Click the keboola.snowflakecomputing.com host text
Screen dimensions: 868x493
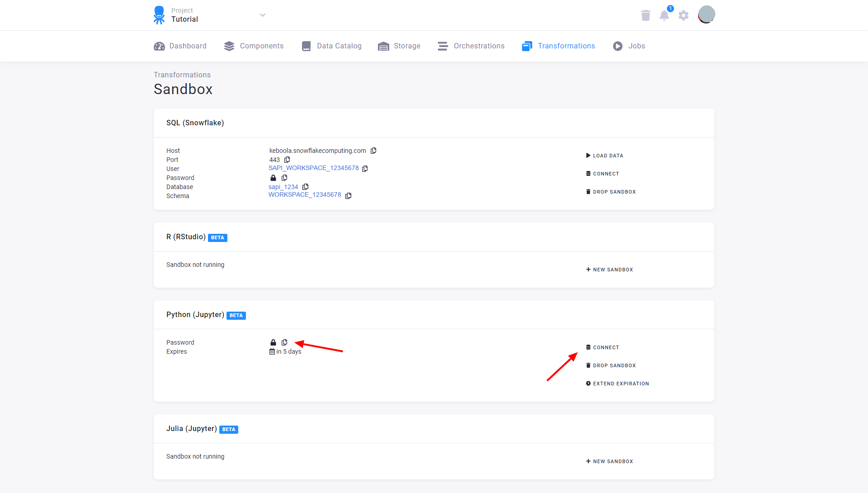pos(318,151)
